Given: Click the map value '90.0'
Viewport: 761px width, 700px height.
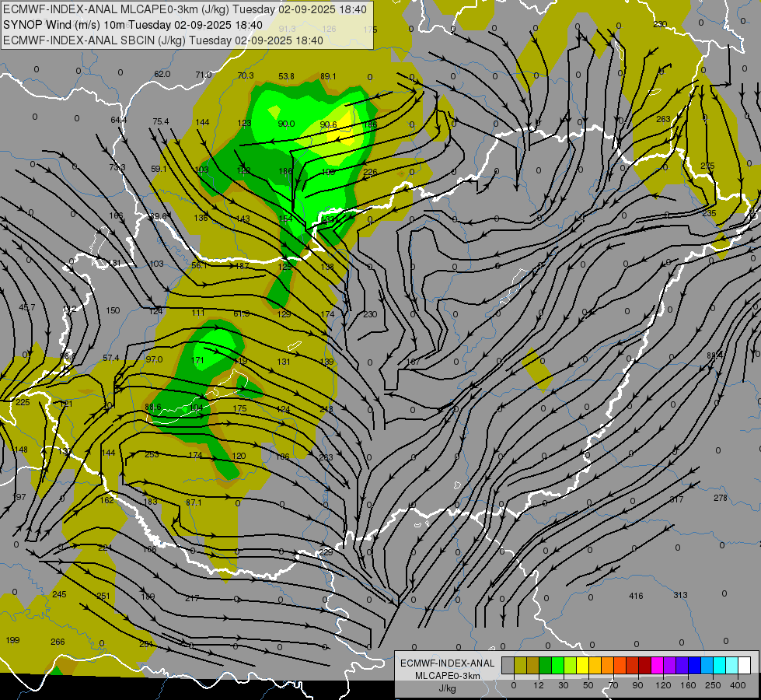Looking at the screenshot, I should (286, 124).
